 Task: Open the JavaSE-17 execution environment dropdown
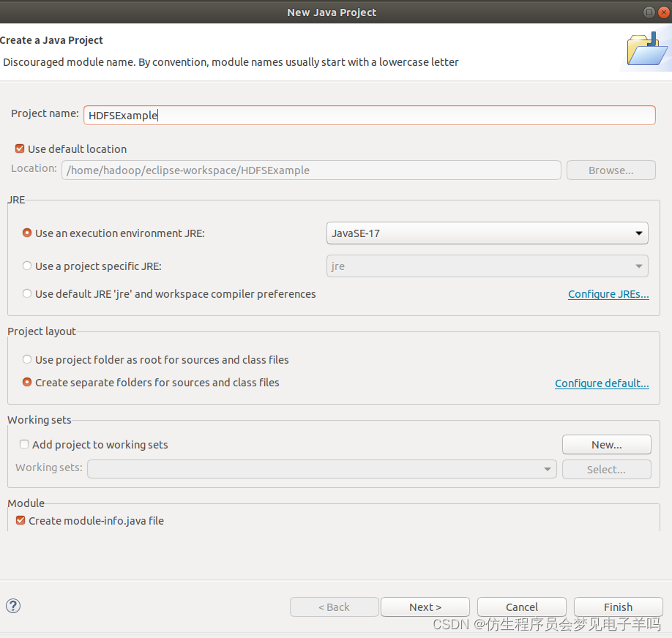[x=488, y=233]
